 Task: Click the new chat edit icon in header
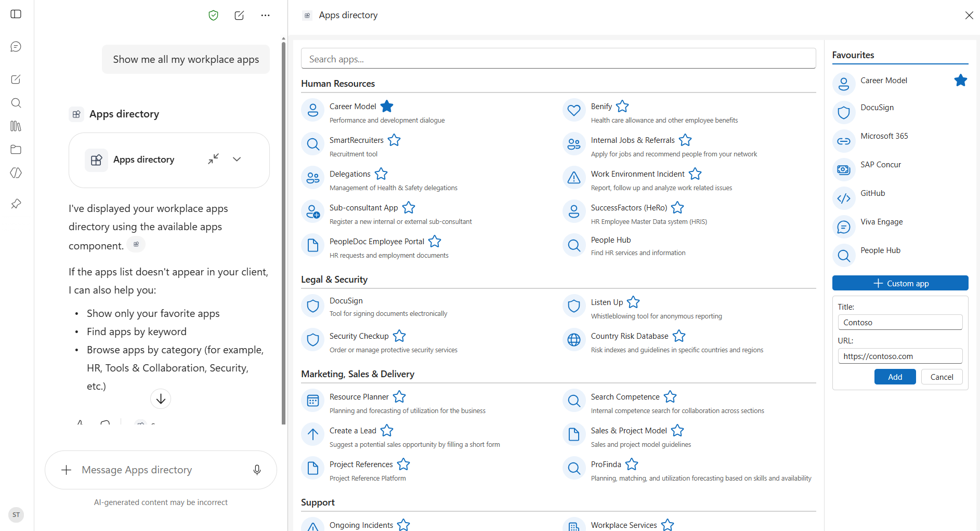[239, 15]
